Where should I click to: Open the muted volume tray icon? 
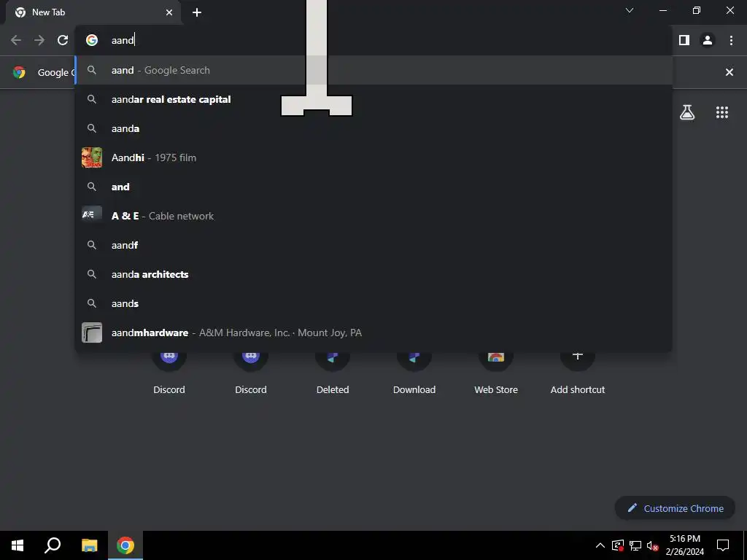[653, 545]
